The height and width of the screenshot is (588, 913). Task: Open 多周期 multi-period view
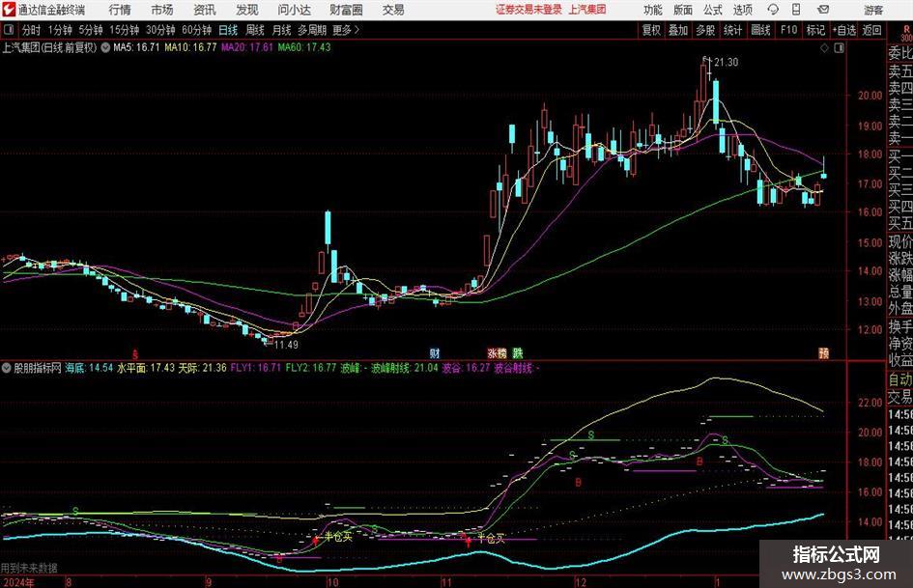(x=312, y=30)
